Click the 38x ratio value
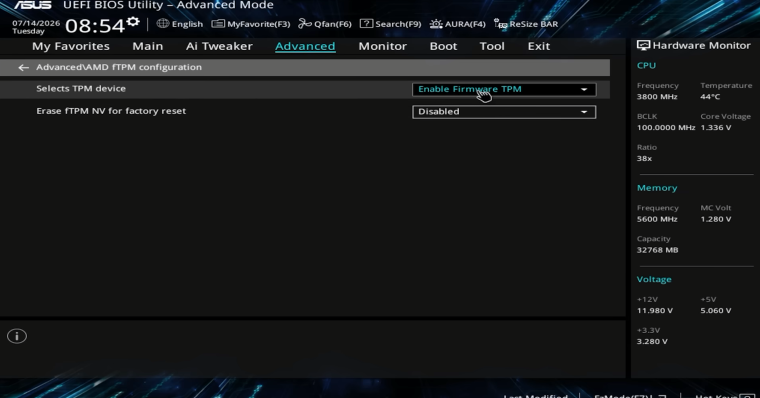Image resolution: width=760 pixels, height=398 pixels. pos(644,159)
